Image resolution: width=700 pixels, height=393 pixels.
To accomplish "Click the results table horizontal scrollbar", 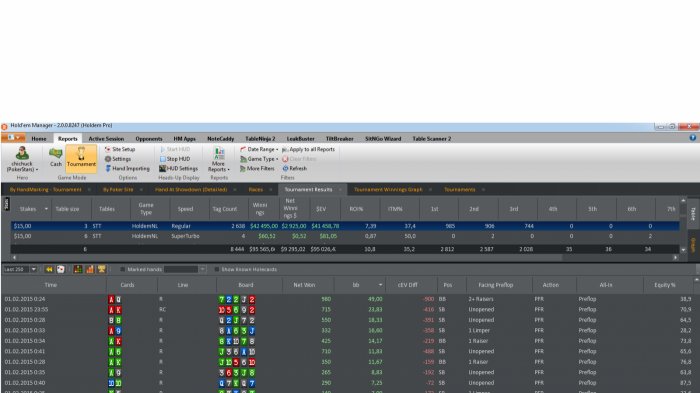I will click(290, 258).
